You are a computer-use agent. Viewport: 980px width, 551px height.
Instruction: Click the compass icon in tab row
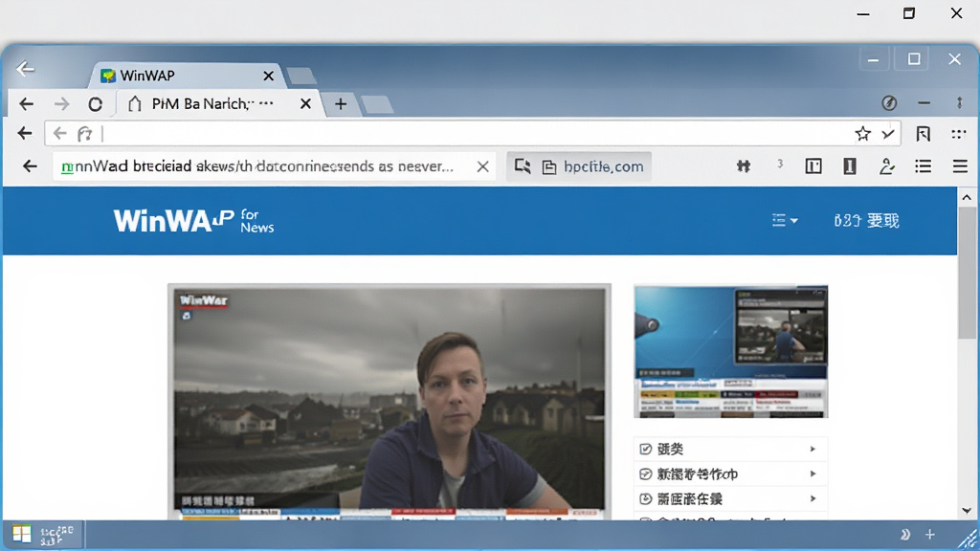(x=889, y=103)
